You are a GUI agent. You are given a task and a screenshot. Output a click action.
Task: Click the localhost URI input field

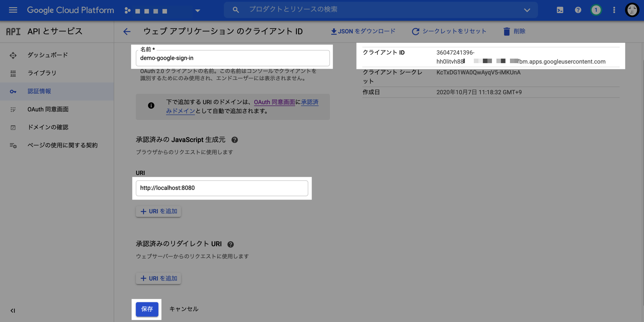pos(222,188)
